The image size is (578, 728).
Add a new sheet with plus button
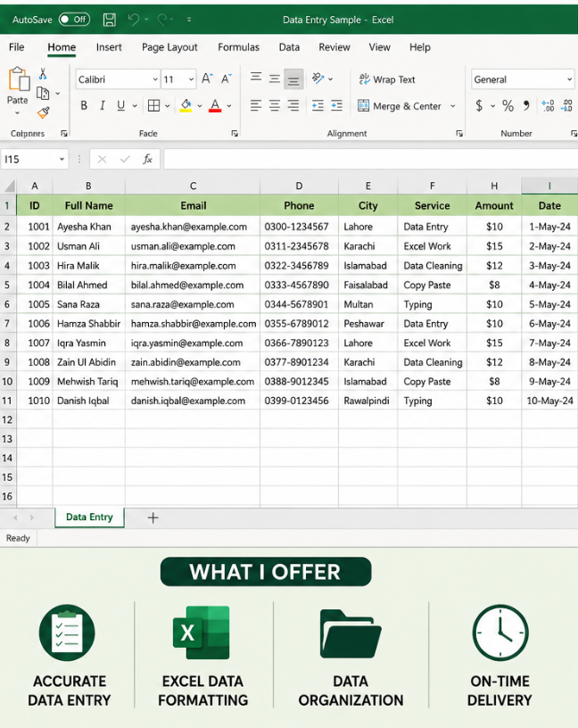point(153,517)
